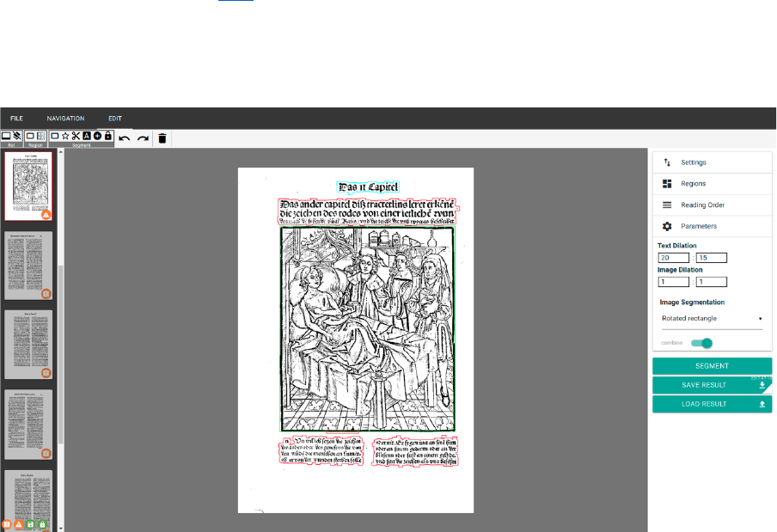777x532 pixels.
Task: Click the SEGMENT button
Action: coord(712,366)
